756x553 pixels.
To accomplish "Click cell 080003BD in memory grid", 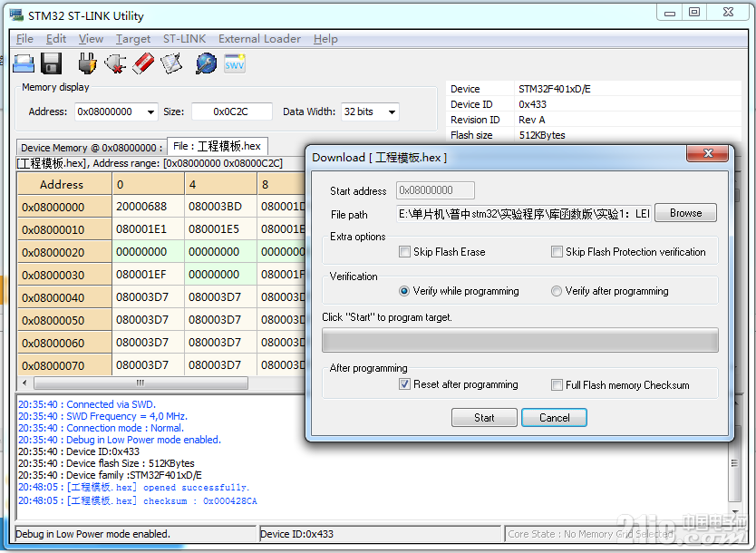I will click(220, 207).
